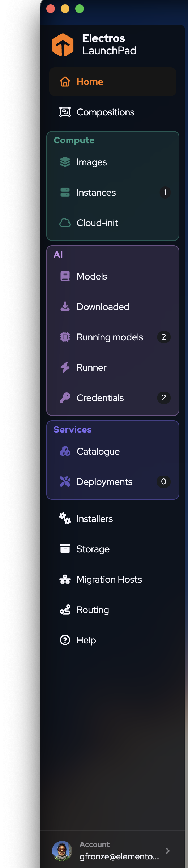Click the Routing route icon
The width and height of the screenshot is (188, 868).
click(65, 610)
